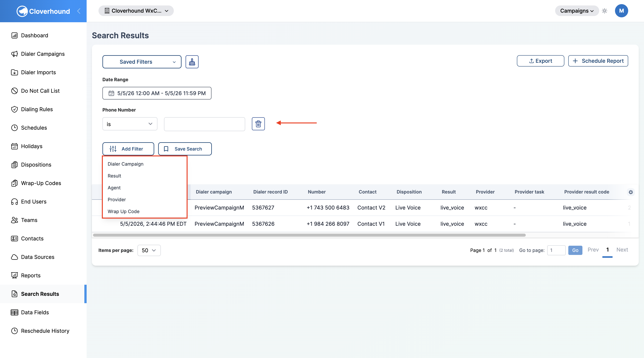Open the user avatar M menu
Viewport: 644px width, 358px height.
point(621,11)
